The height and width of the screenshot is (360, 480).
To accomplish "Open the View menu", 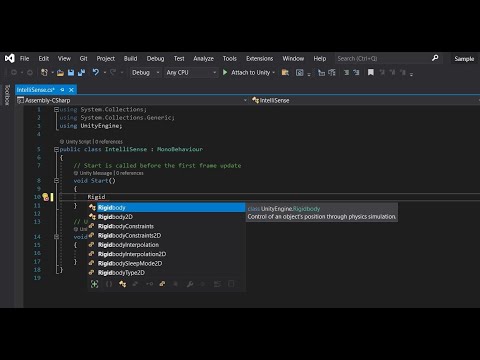I will [x=64, y=58].
